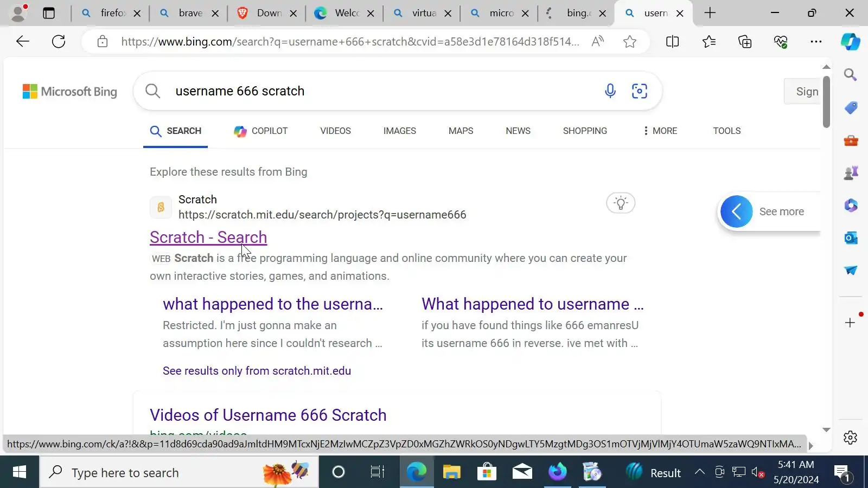The width and height of the screenshot is (868, 488).
Task: Open sidebar Tools briefcase icon
Action: click(x=851, y=140)
